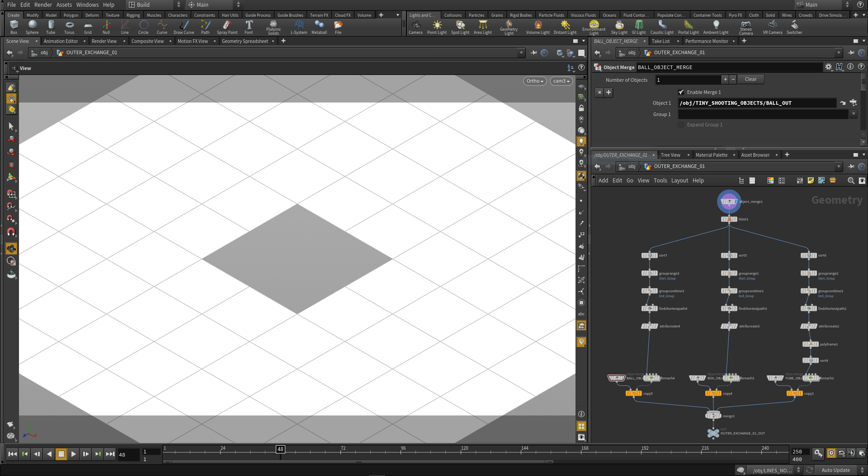Select the Grid shelf tool
Viewport: 868px width, 476px height.
(x=88, y=27)
